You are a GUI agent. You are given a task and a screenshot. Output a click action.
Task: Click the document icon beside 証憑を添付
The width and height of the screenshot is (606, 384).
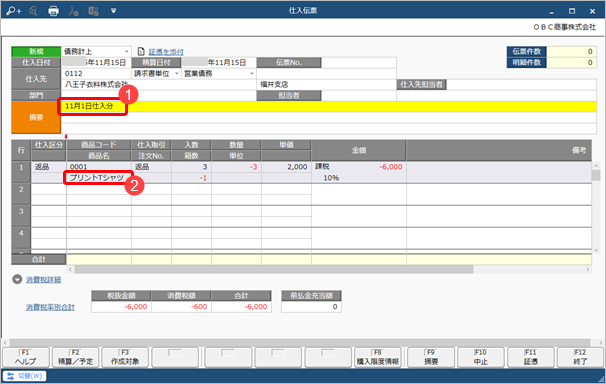pyautogui.click(x=141, y=51)
